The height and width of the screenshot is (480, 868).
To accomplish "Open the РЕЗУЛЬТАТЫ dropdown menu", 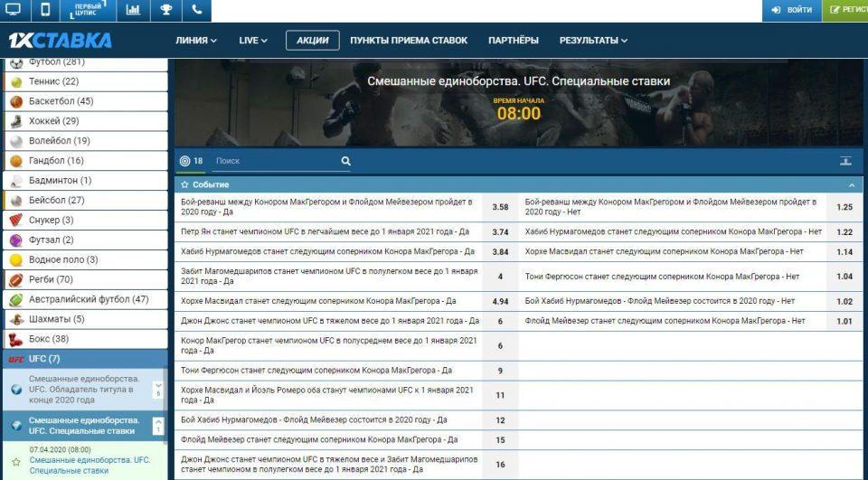I will coord(592,41).
